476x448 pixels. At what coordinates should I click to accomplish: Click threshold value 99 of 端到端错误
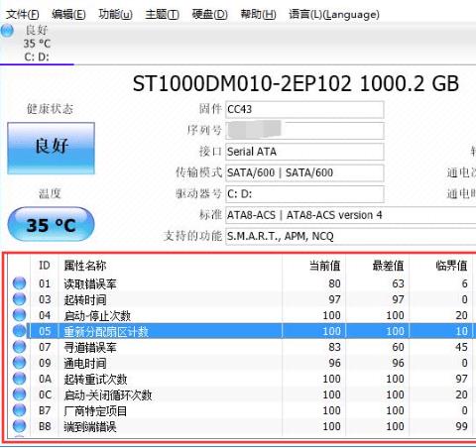(x=461, y=426)
